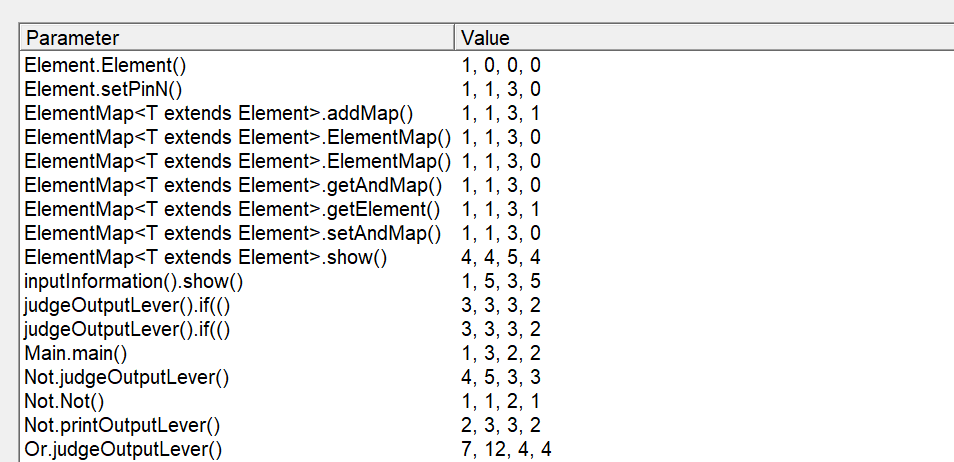Viewport: 954px width, 462px height.
Task: Select the Or.judgeOutputLever() row
Action: point(123,449)
